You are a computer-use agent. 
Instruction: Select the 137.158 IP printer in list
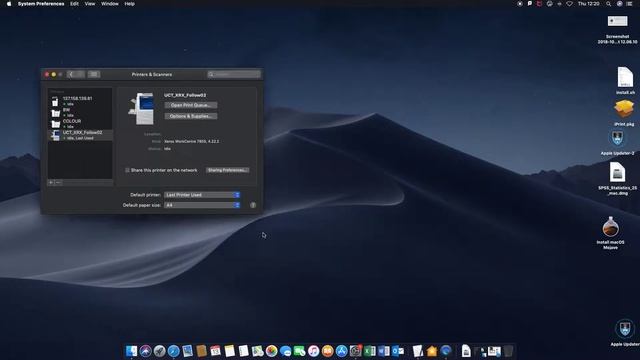tap(80, 101)
